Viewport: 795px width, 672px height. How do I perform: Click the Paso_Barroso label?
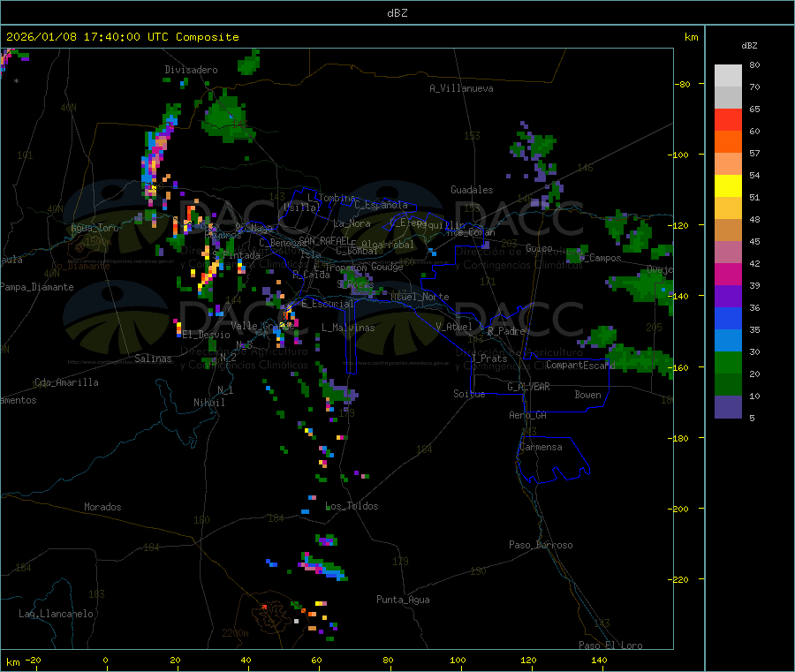[541, 545]
